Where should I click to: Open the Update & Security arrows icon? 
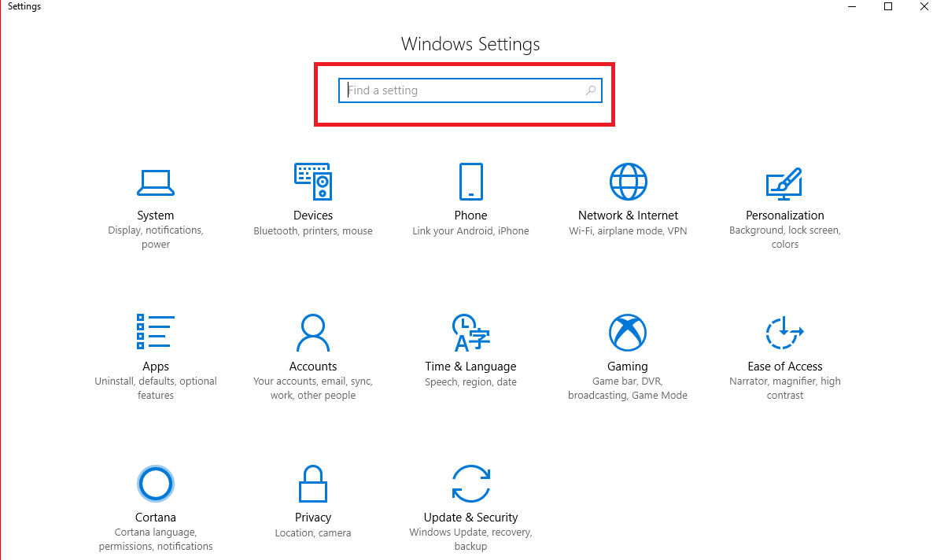[x=470, y=483]
